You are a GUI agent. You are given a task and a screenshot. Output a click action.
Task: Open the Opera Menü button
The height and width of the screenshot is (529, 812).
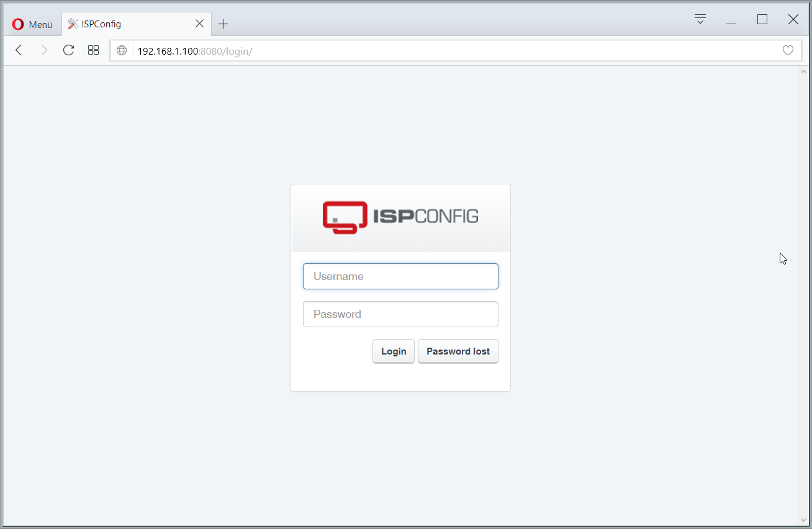point(32,24)
